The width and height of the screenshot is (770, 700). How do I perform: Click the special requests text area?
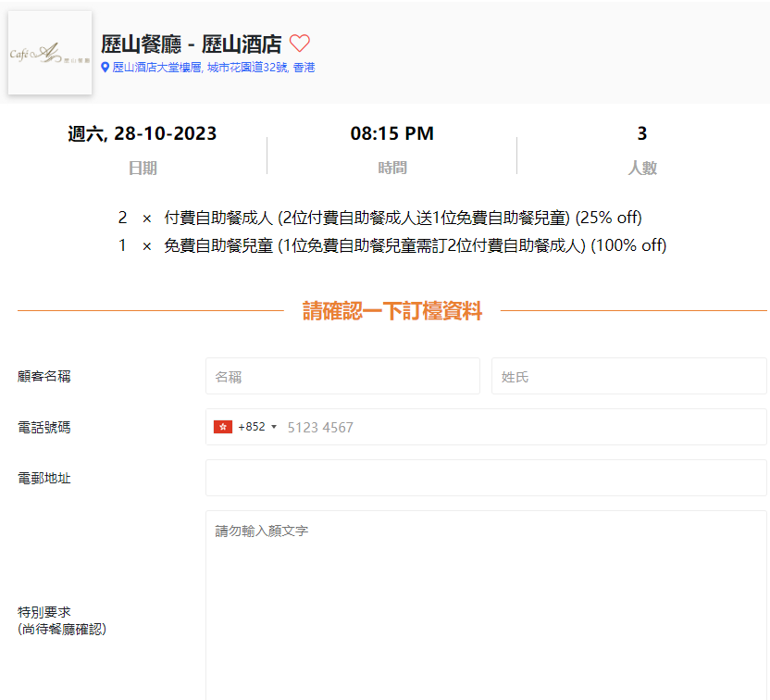(x=486, y=606)
